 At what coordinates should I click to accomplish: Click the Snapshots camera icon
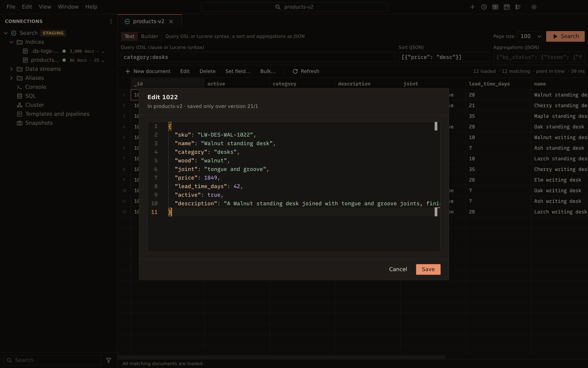tap(20, 123)
